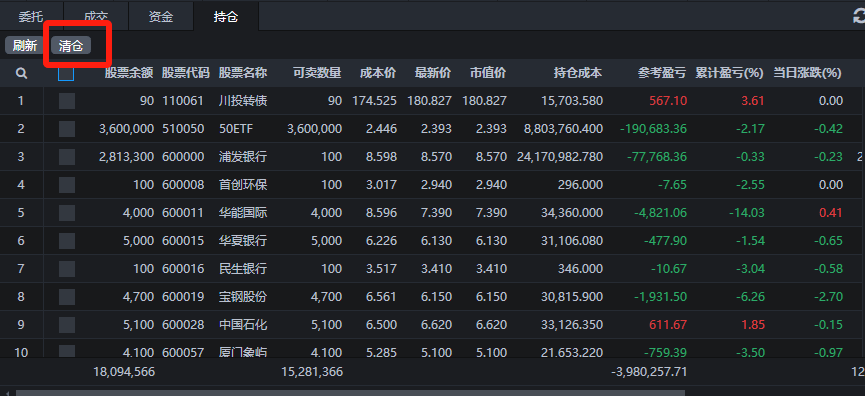Switch to the 委托 tab
Screen dimensions: 865x396
tap(31, 17)
